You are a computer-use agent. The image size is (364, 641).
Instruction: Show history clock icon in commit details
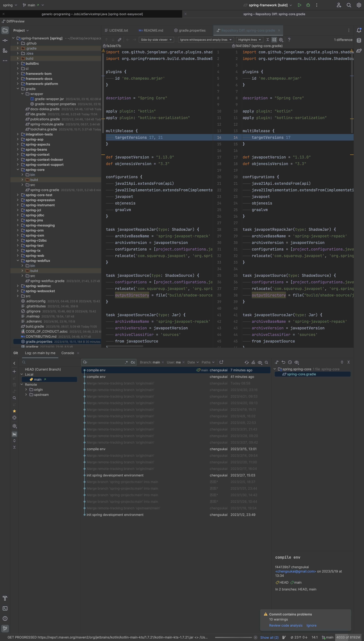[x=290, y=362]
